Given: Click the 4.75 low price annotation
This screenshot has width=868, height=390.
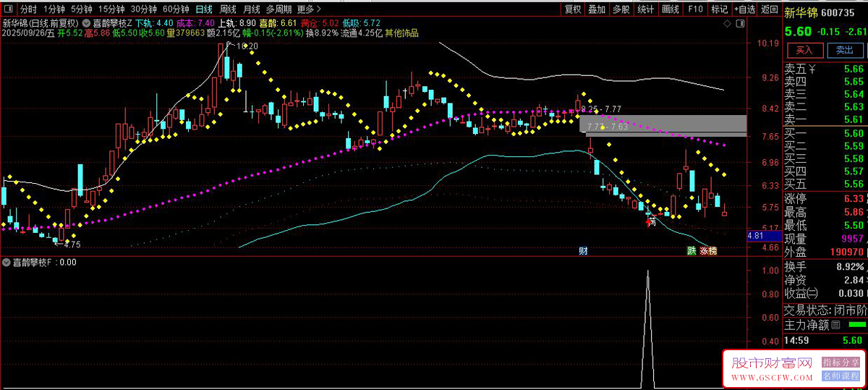Looking at the screenshot, I should [72, 245].
